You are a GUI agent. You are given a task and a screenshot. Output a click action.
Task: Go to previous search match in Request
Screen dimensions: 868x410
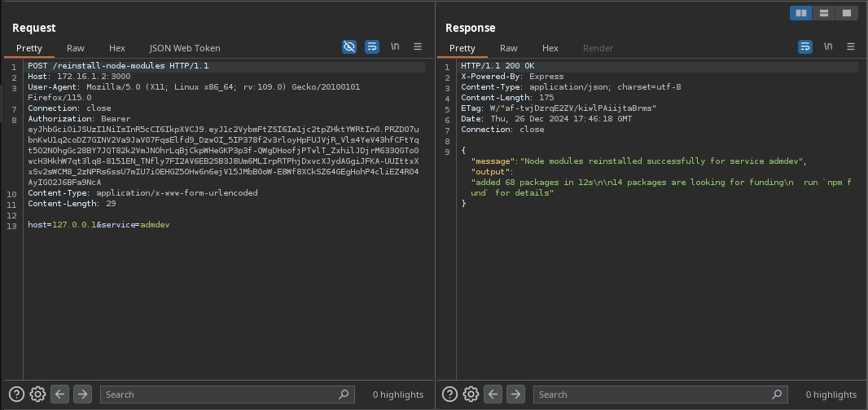pyautogui.click(x=59, y=395)
